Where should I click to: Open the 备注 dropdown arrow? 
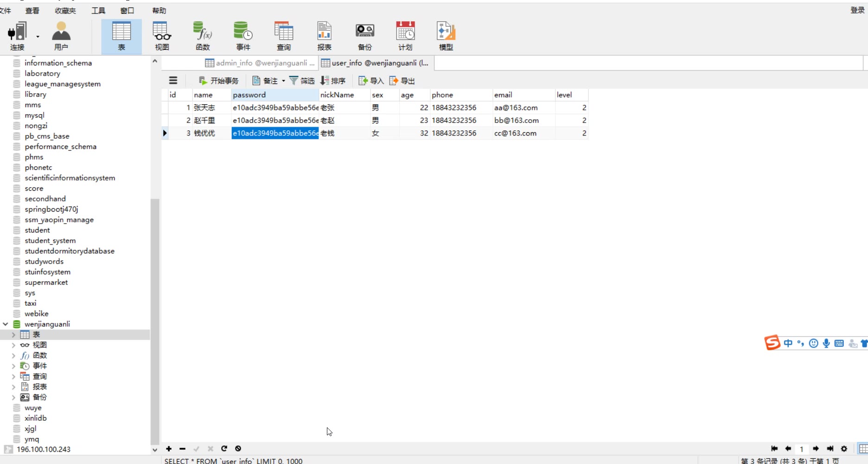[283, 81]
